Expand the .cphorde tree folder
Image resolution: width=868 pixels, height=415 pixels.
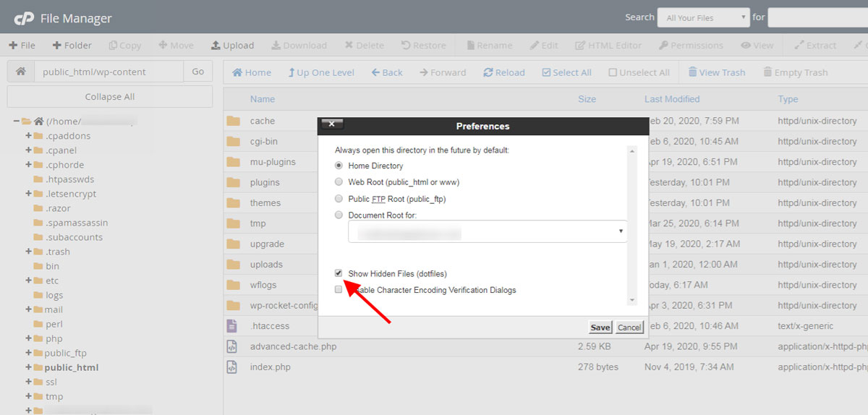tap(29, 164)
